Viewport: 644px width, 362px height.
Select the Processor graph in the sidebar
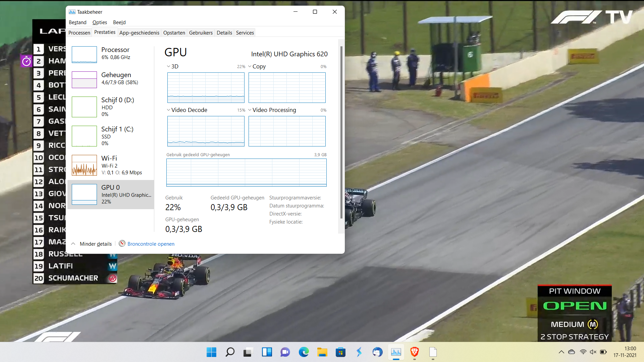[x=111, y=54]
